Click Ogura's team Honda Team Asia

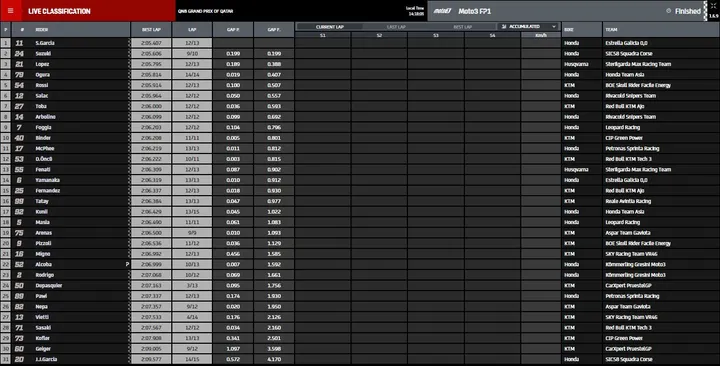click(624, 74)
